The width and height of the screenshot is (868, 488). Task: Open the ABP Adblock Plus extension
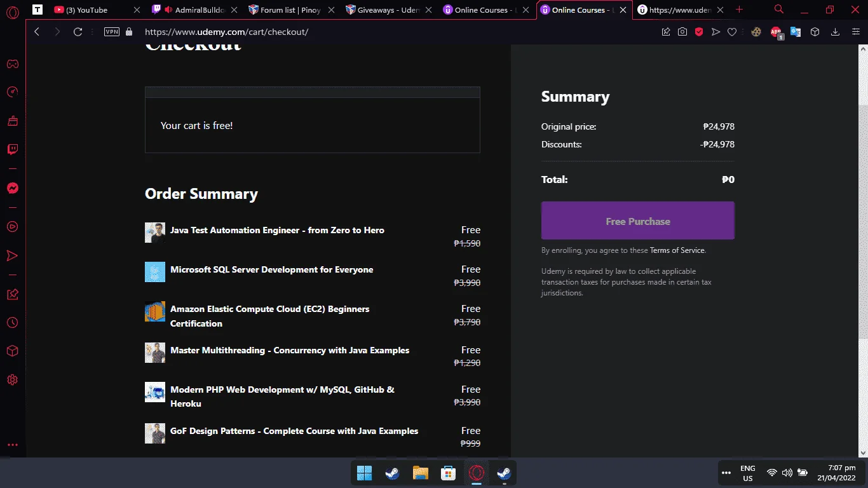[x=776, y=32]
